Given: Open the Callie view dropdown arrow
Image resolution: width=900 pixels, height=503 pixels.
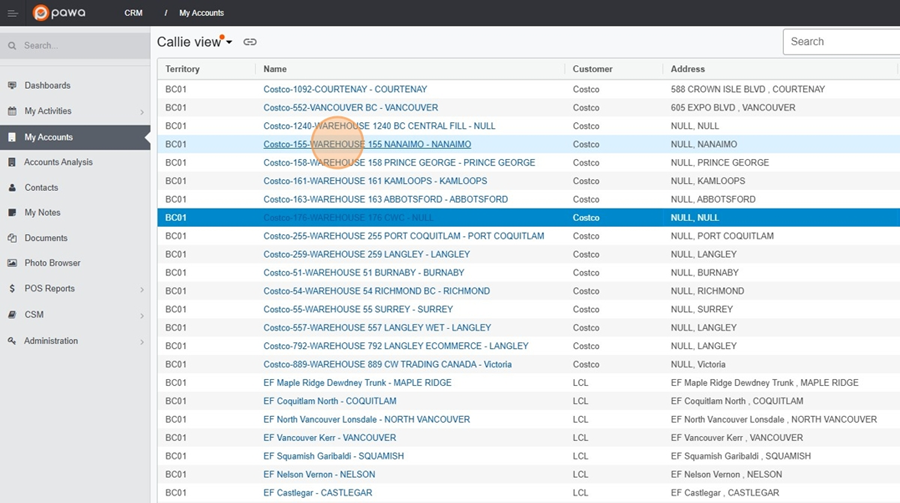Looking at the screenshot, I should [x=229, y=42].
